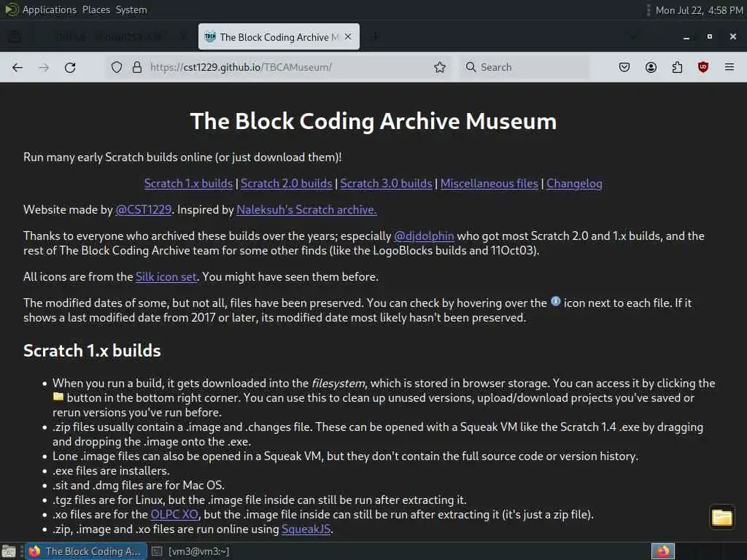Open the Firefox hamburger menu
The image size is (747, 560).
729,67
